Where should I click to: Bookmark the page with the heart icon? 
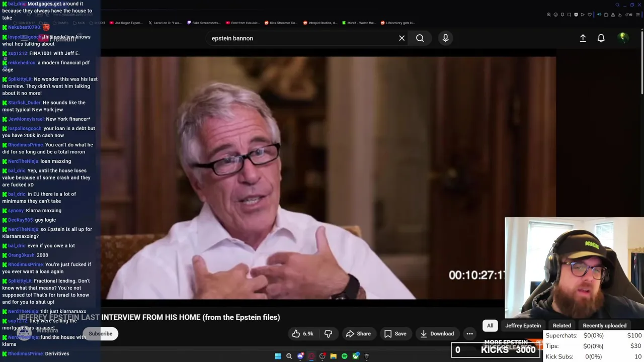tap(590, 15)
